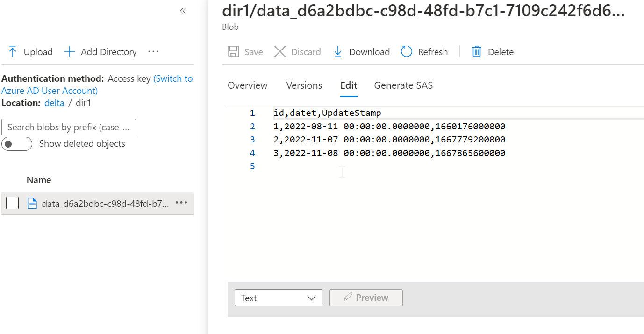Click the Delete trash can icon
This screenshot has height=334, width=644.
click(476, 52)
